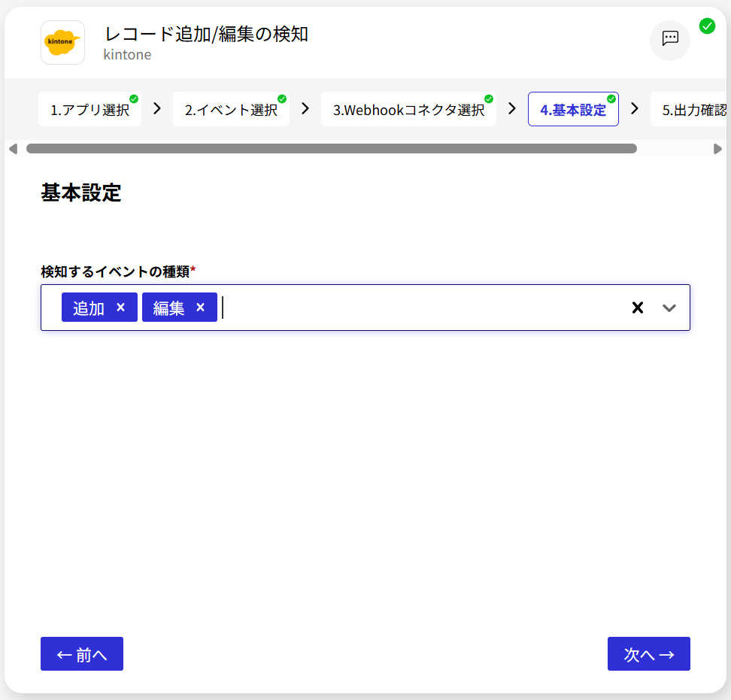Remove the 編集 tag with its x
This screenshot has height=700, width=731.
pyautogui.click(x=200, y=308)
